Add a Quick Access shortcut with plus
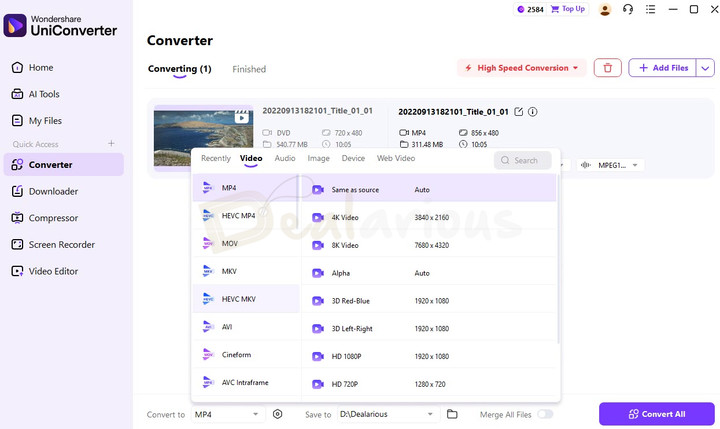Image resolution: width=720 pixels, height=429 pixels. (111, 143)
